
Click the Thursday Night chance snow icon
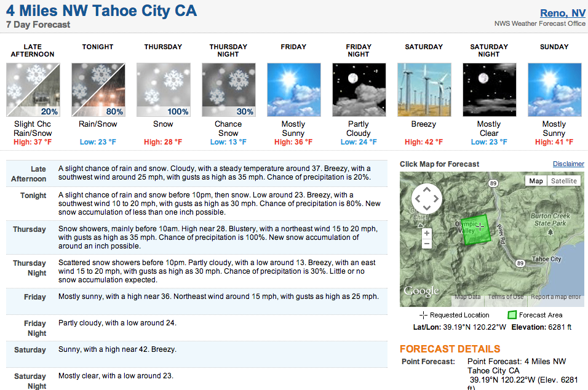click(x=229, y=90)
